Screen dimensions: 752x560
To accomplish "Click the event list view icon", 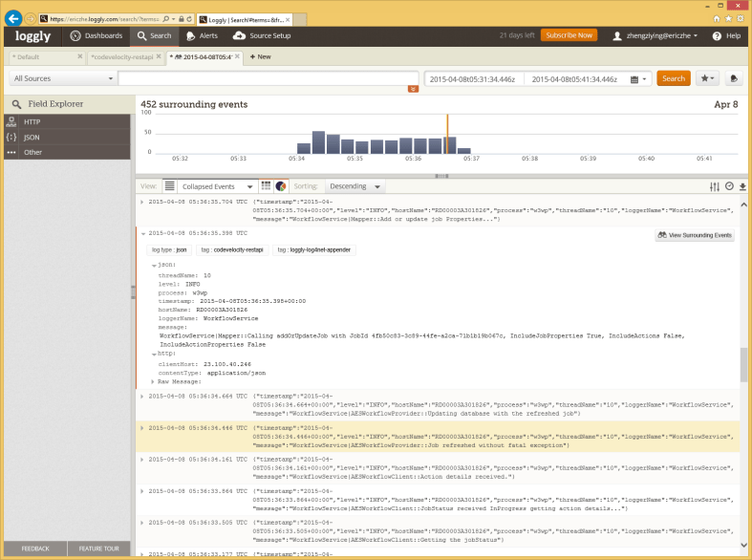I will pyautogui.click(x=169, y=186).
